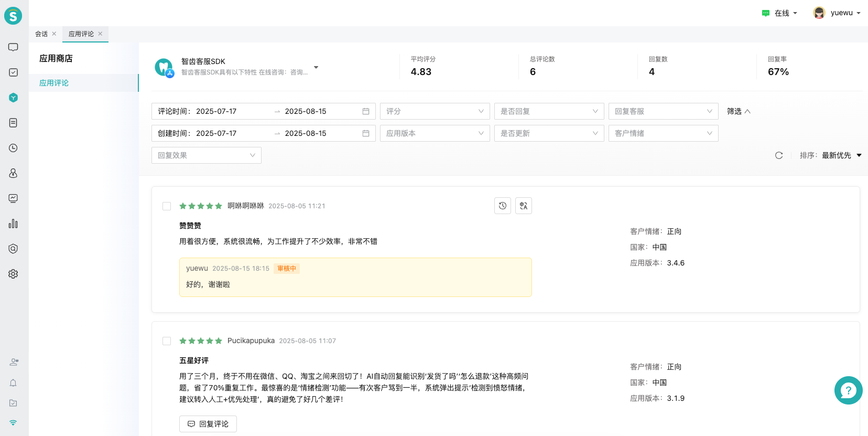Click the 应用商店 heading
Screen dimensions: 868x436
pyautogui.click(x=56, y=58)
